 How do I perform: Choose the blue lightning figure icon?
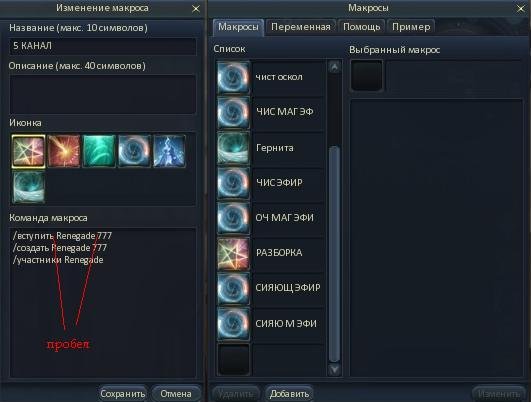click(x=169, y=151)
